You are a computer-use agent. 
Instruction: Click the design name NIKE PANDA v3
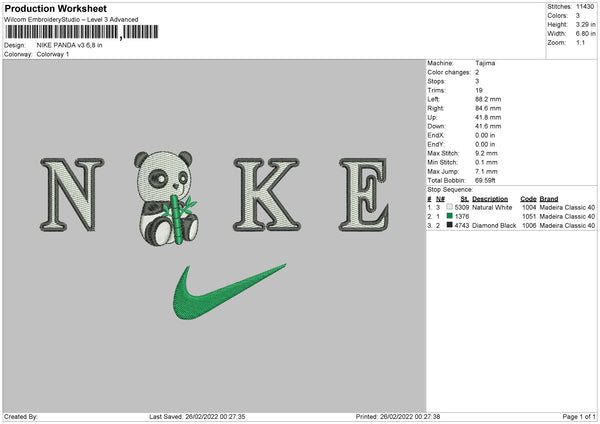pos(69,45)
